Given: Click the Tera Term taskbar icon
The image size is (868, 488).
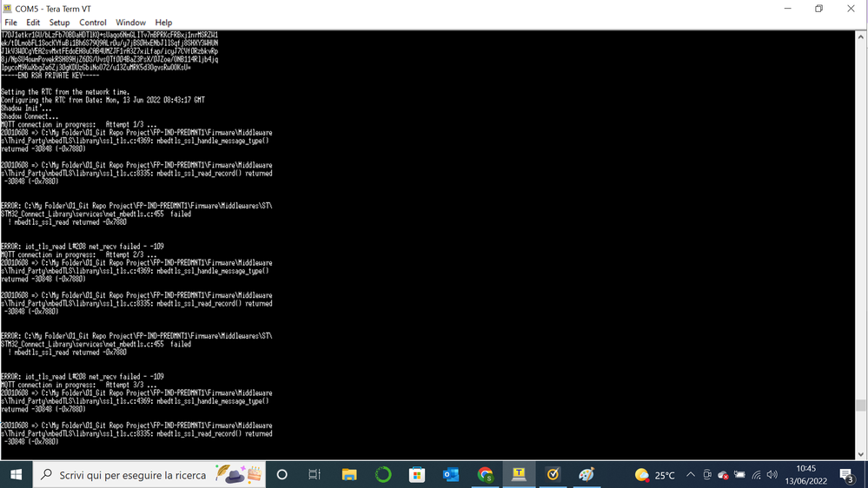Looking at the screenshot, I should click(x=519, y=474).
